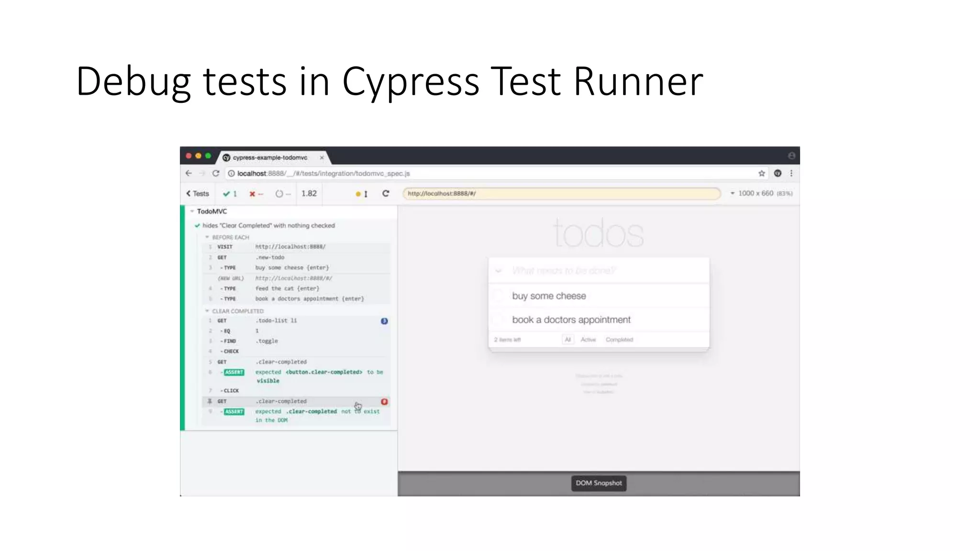Click the todos heading
The image size is (980, 551).
tap(599, 233)
